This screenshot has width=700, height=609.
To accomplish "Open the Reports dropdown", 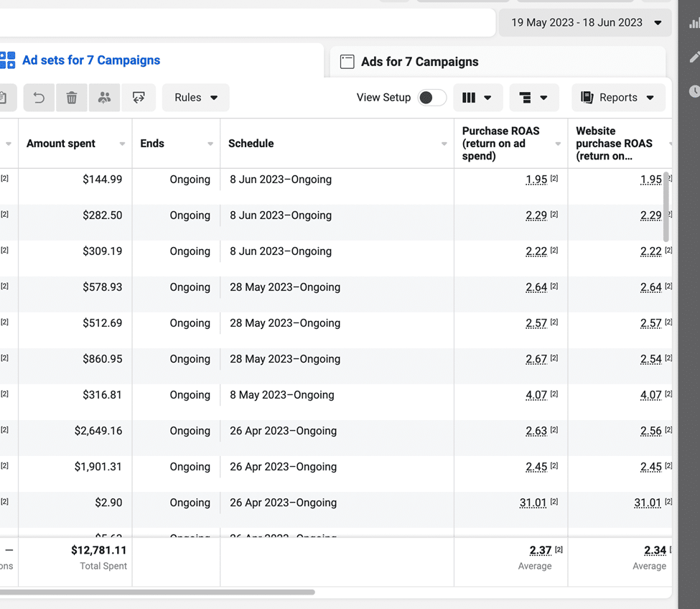I will click(618, 98).
